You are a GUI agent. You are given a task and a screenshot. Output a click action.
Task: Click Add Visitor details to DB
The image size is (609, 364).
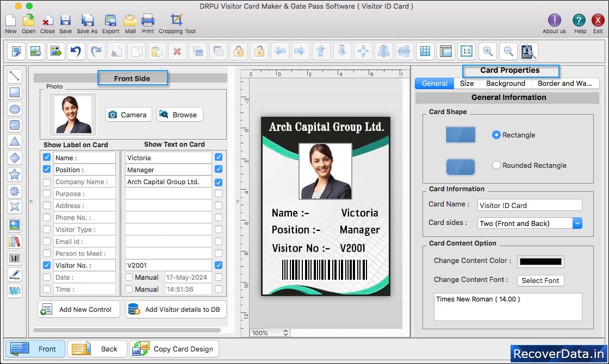176,309
